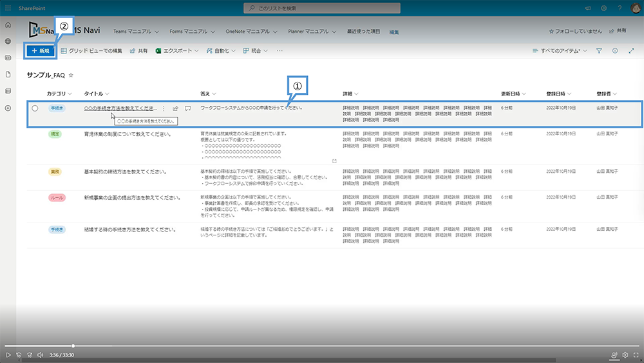
Task: Enter fullscreen in the video player
Action: (636, 355)
